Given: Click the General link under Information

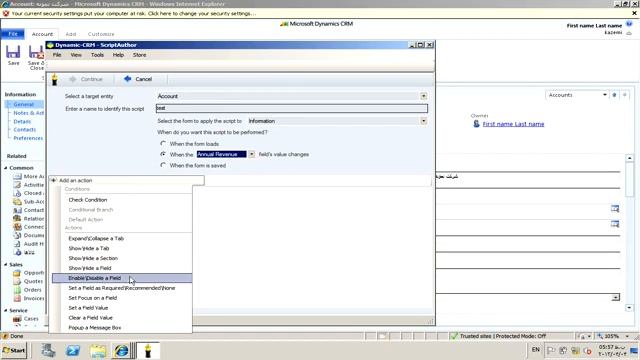Looking at the screenshot, I should tap(23, 104).
